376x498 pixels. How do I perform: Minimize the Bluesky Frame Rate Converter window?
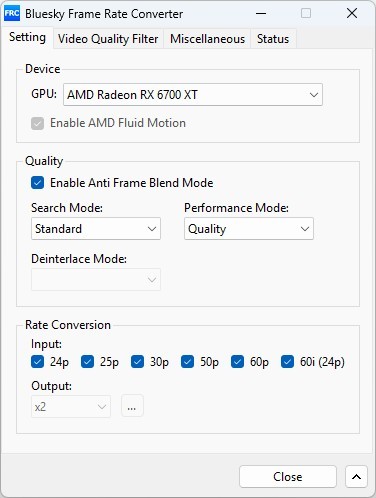coord(261,14)
